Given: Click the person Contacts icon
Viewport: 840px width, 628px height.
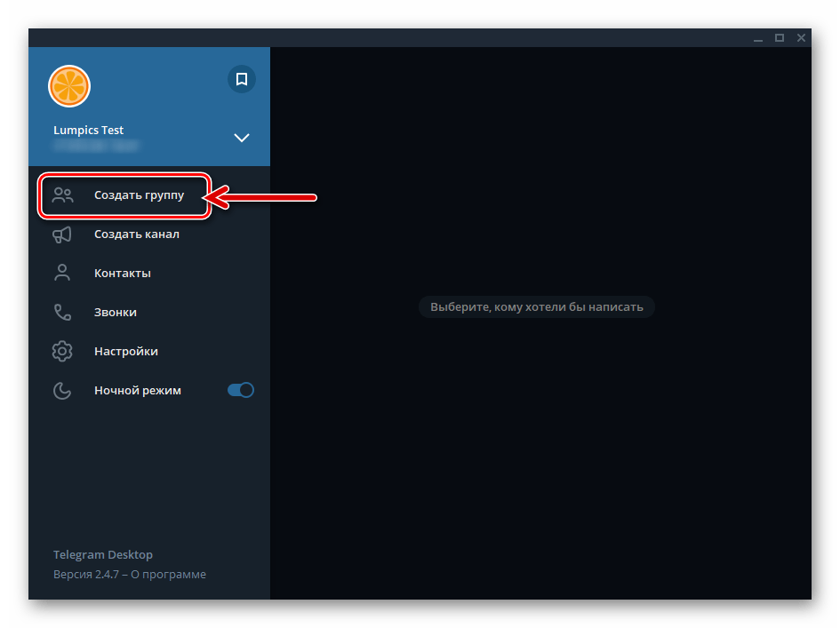Looking at the screenshot, I should point(62,273).
